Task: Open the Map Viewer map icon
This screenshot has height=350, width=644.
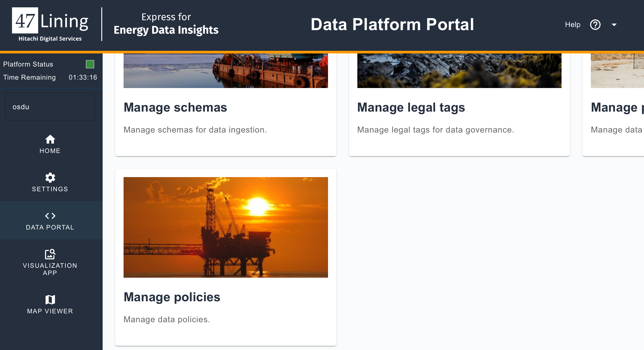Action: tap(50, 300)
